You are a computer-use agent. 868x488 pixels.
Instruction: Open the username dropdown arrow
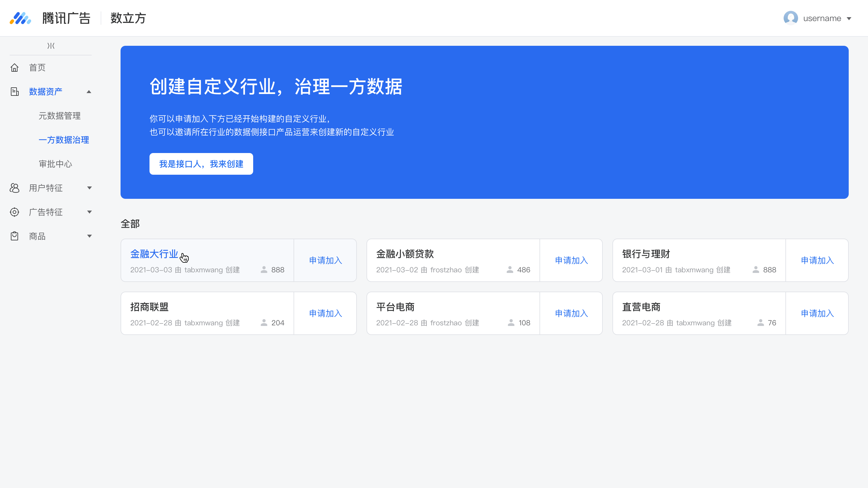point(849,18)
